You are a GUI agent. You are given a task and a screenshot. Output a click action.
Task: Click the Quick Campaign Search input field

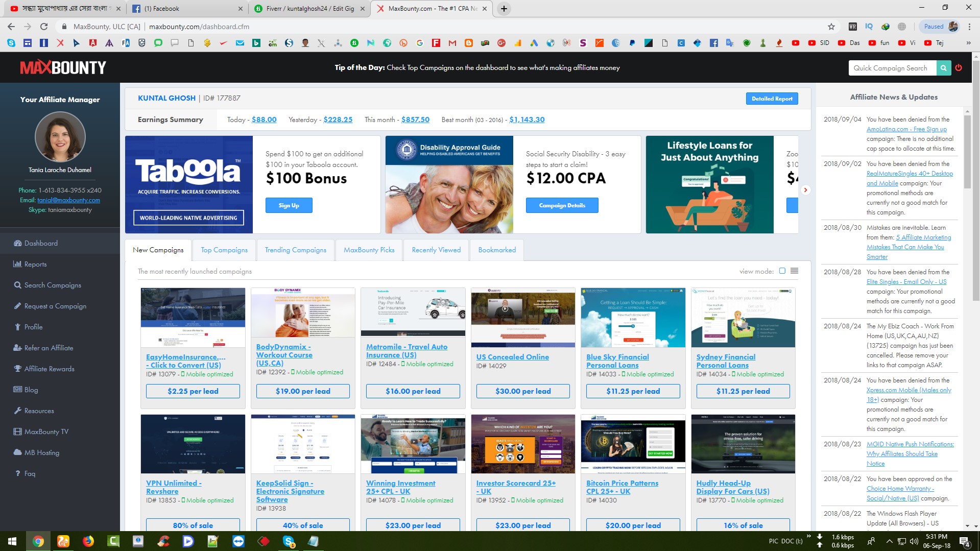[892, 68]
